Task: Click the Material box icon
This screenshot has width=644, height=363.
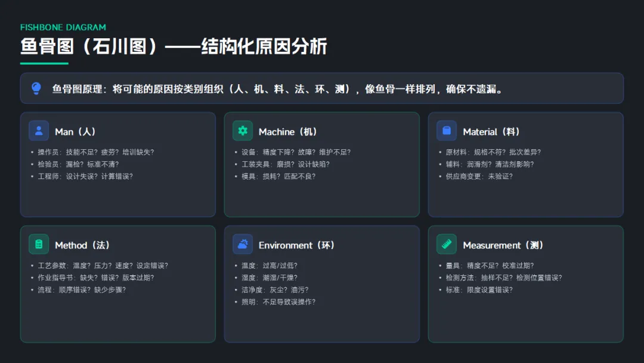Action: [x=447, y=131]
